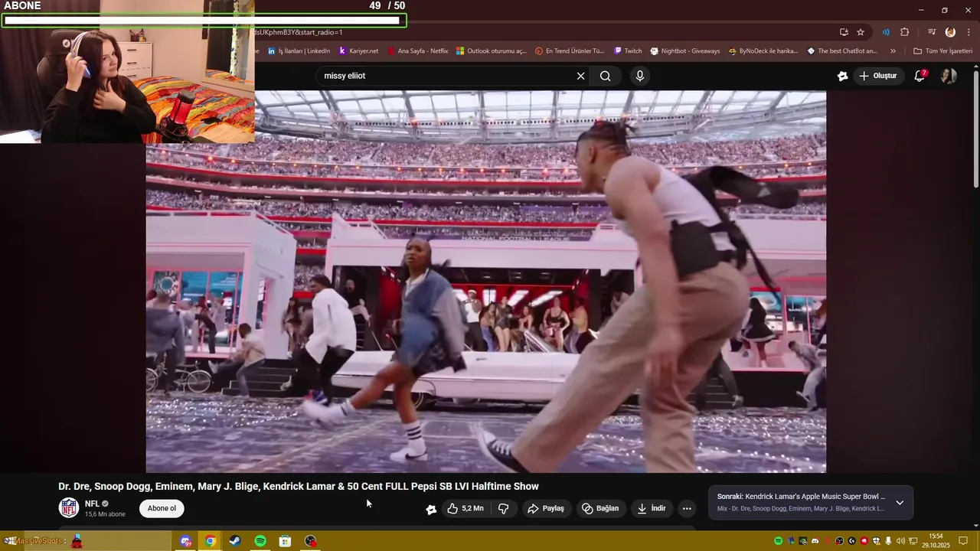Show more bookmarks with chevron overflow
This screenshot has width=980, height=551.
coord(893,51)
